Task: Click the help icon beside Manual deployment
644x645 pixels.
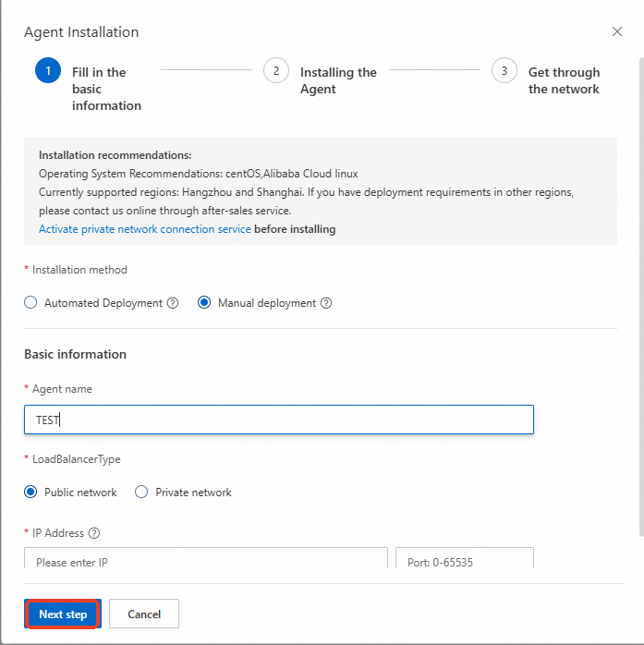Action: 326,303
